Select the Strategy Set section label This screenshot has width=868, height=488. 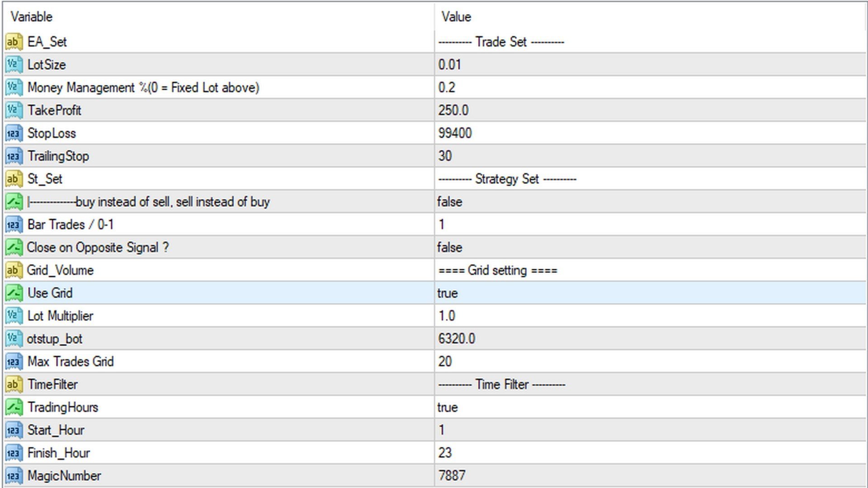[506, 178]
